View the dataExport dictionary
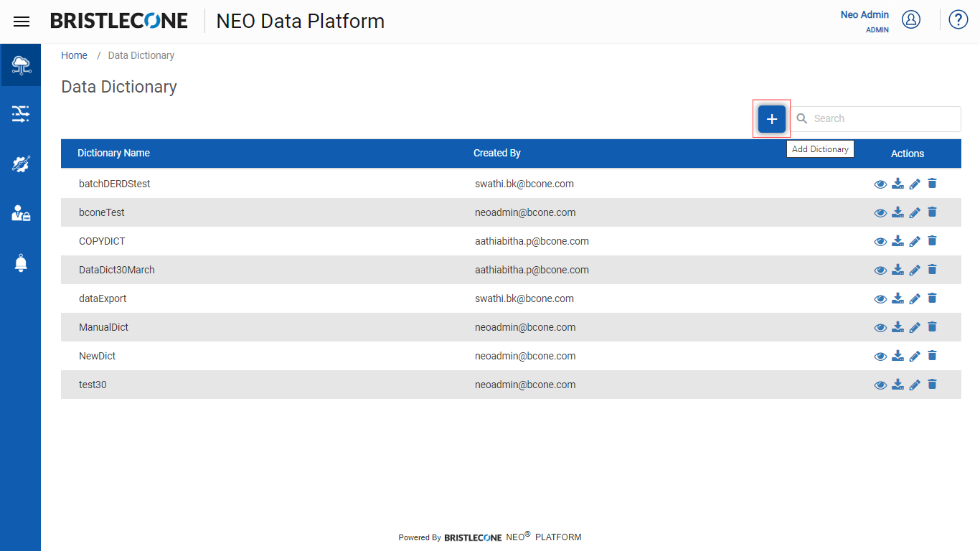This screenshot has height=551, width=980. click(x=880, y=299)
